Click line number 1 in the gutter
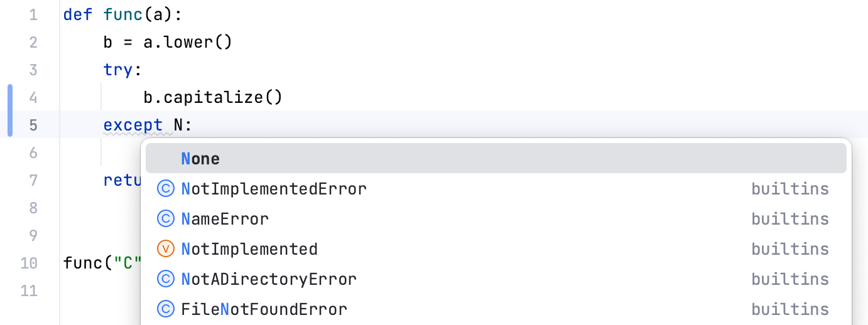 33,14
